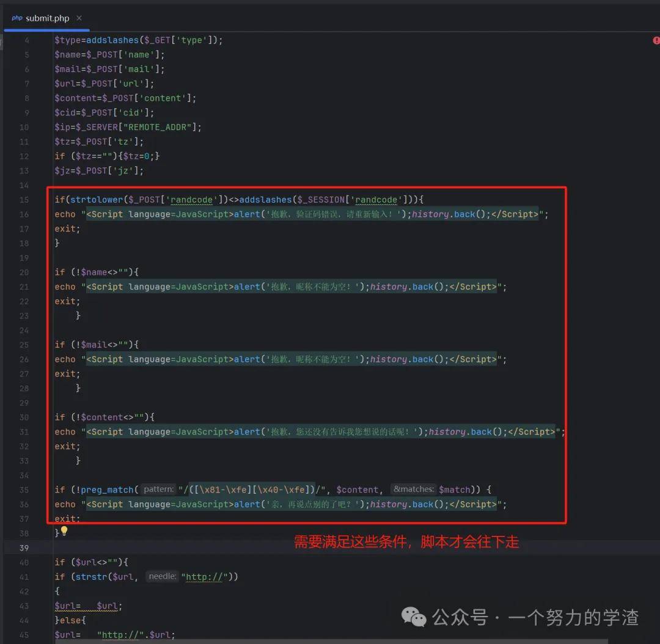Viewport: 660px width, 644px height.
Task: Click the if ($url<>""){ line
Action: (91, 562)
